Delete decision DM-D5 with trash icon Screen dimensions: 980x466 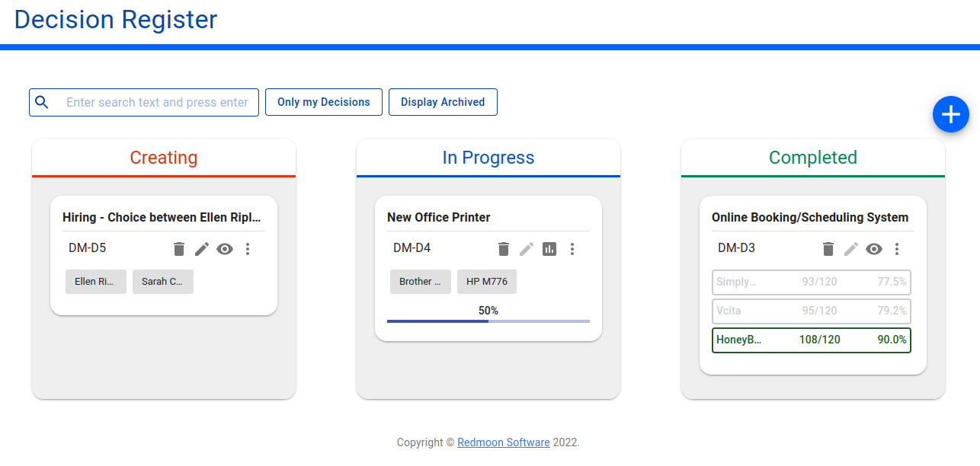pyautogui.click(x=179, y=249)
